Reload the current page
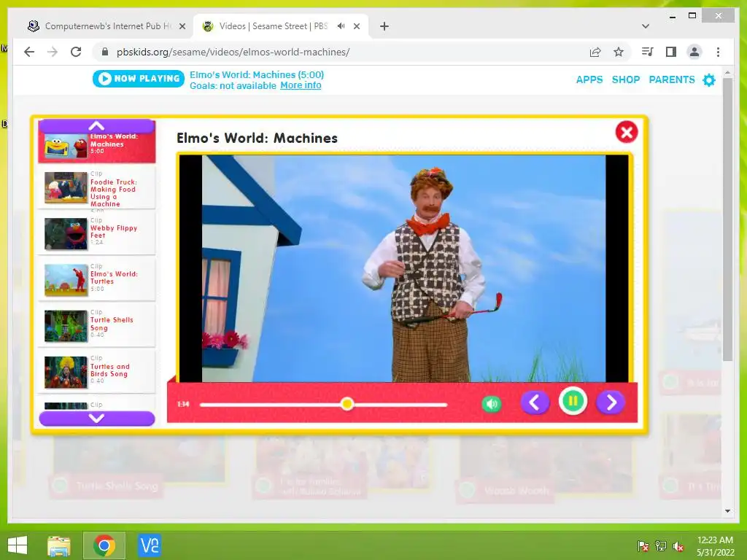This screenshot has height=560, width=747. 76,52
